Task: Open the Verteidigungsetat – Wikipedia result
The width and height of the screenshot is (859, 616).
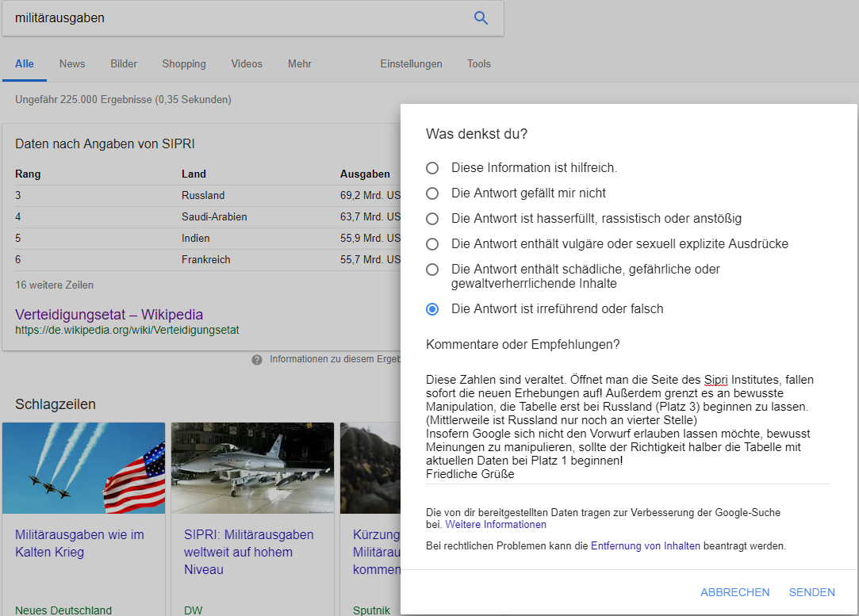Action: [x=109, y=315]
